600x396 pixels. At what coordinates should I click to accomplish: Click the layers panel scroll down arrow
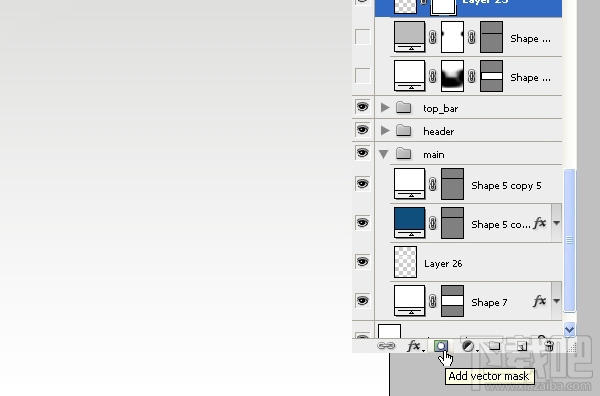(x=569, y=329)
